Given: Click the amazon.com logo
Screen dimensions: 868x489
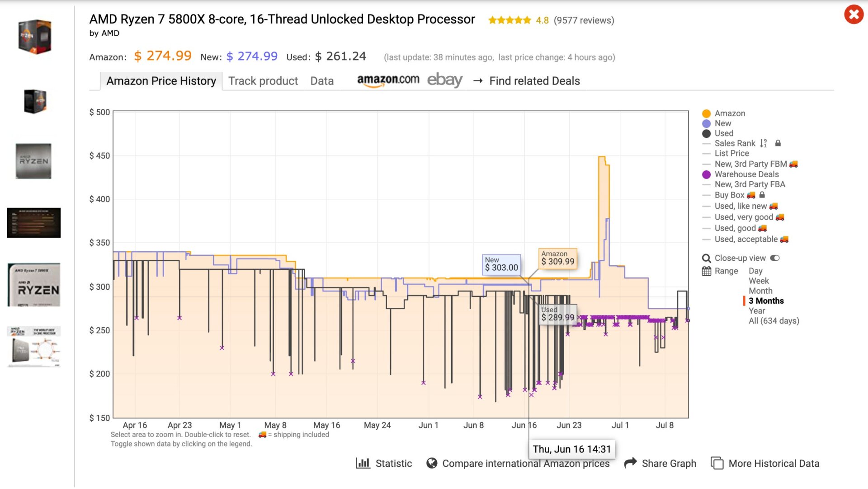Looking at the screenshot, I should [x=388, y=80].
